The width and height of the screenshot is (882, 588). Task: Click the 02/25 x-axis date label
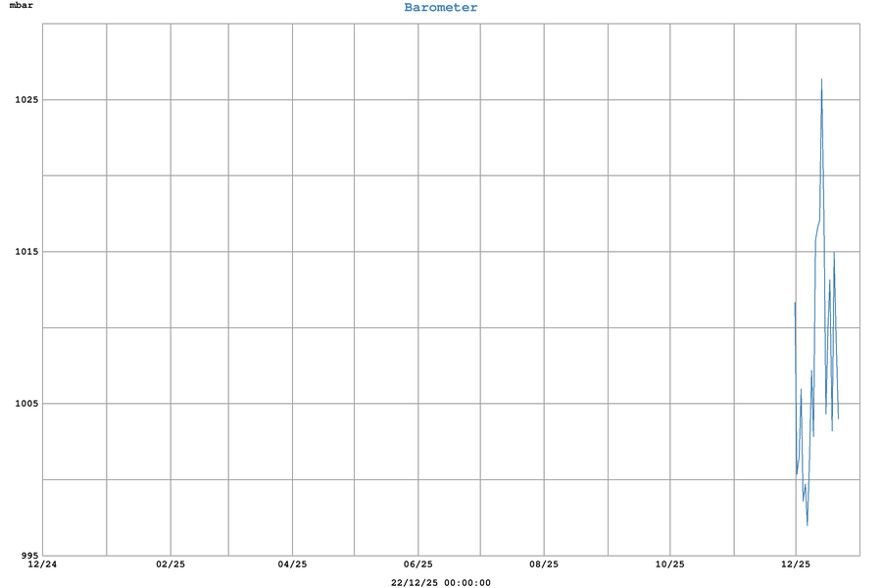pyautogui.click(x=171, y=564)
